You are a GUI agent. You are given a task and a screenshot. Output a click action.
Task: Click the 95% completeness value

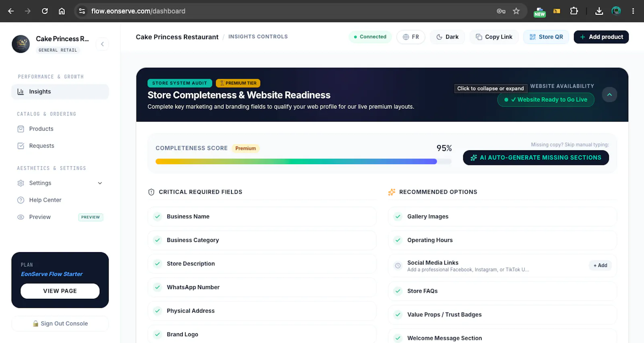tap(444, 148)
